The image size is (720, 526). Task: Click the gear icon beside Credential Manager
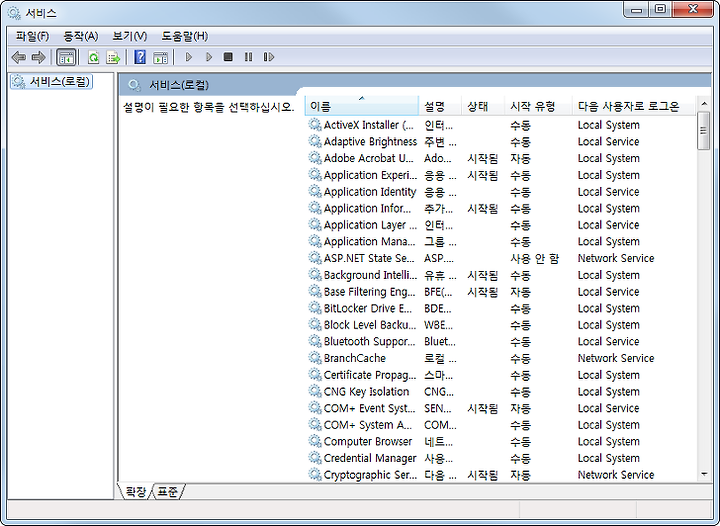point(315,458)
